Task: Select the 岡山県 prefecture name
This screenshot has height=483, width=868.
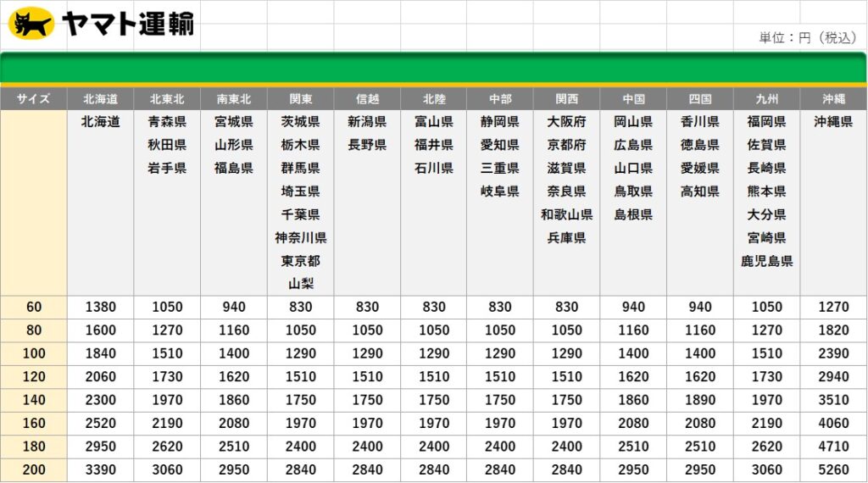Action: pos(633,122)
